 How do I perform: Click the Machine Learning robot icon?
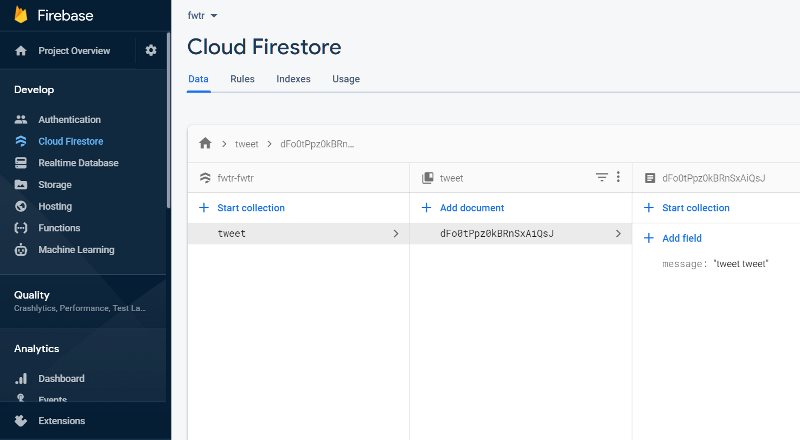pyautogui.click(x=21, y=250)
